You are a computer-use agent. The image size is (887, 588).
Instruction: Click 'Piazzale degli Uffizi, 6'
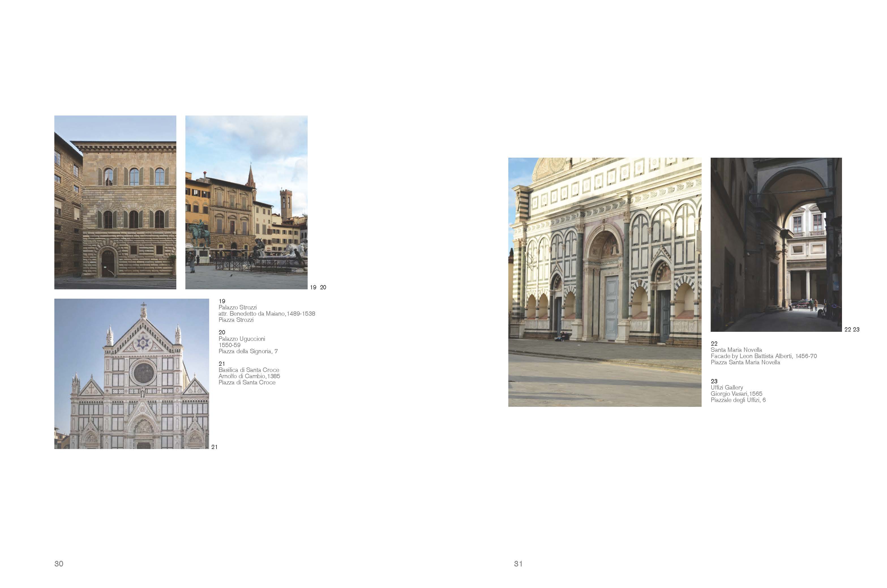[738, 400]
